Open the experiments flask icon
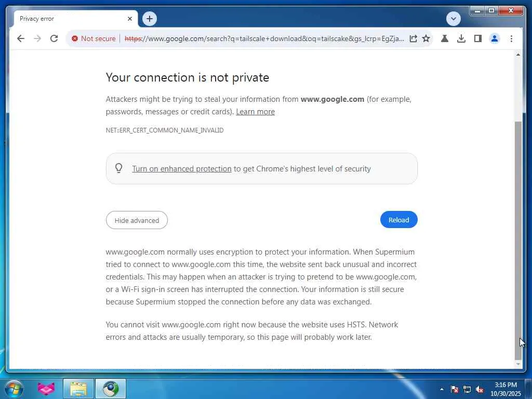Viewport: 532px width, 399px height. point(445,38)
